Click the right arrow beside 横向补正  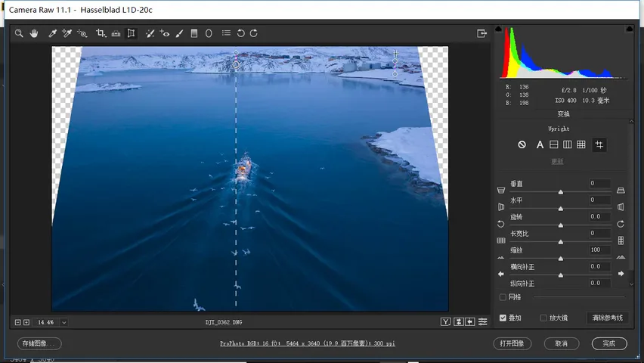tap(621, 274)
